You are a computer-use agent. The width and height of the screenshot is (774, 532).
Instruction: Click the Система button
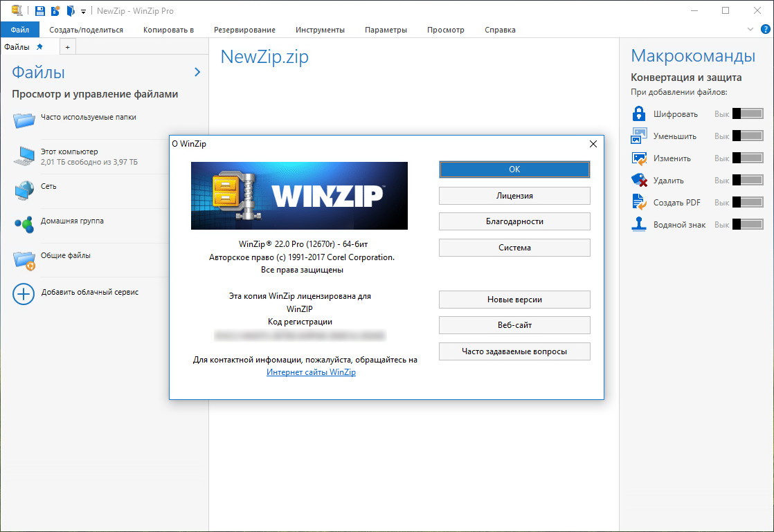[514, 248]
